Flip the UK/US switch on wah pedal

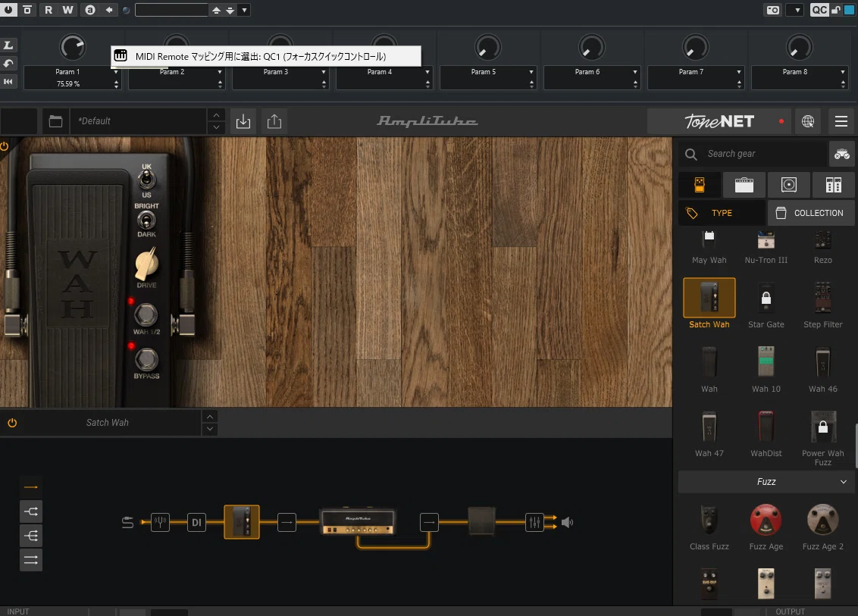coord(146,180)
